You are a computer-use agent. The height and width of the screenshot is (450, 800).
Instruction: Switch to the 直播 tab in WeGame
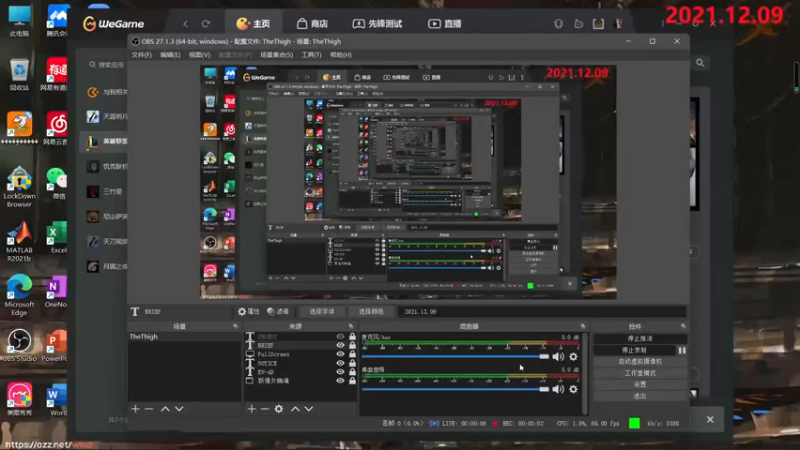[x=445, y=23]
